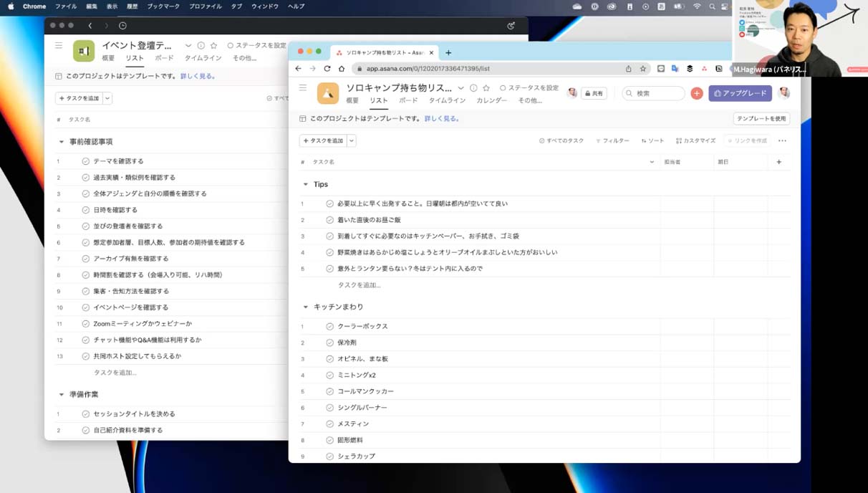Collapse the 準備作業 section

[62, 395]
